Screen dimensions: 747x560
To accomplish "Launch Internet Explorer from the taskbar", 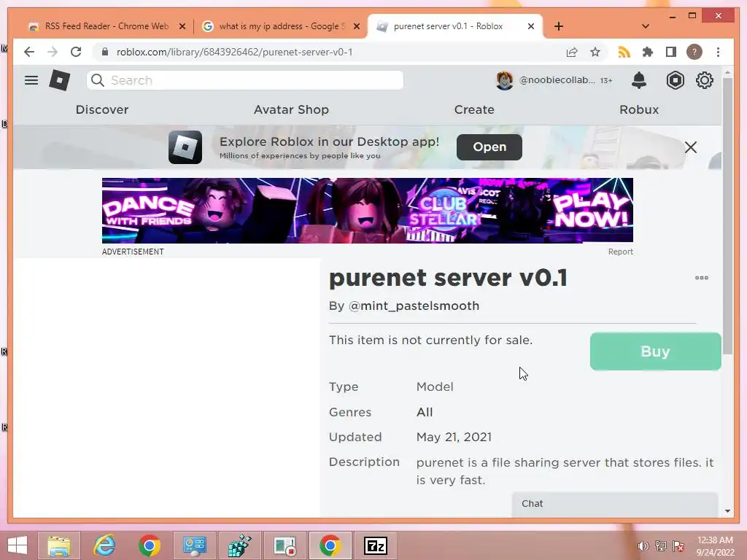I will point(104,545).
